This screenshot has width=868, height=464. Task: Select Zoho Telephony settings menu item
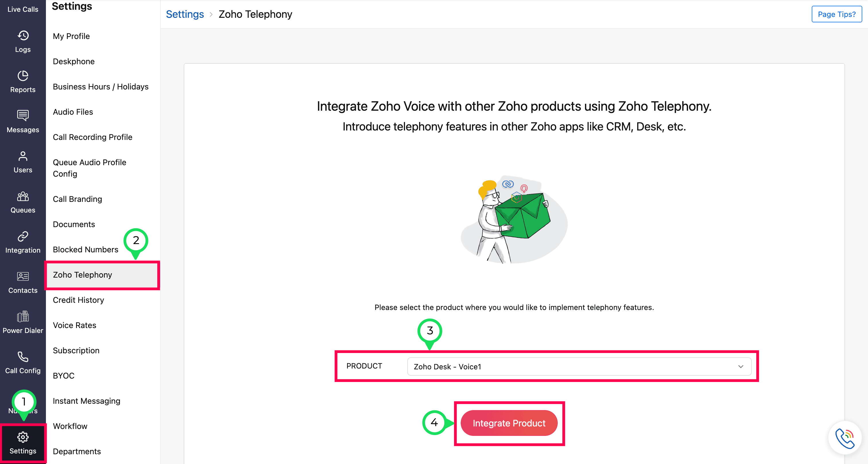83,275
